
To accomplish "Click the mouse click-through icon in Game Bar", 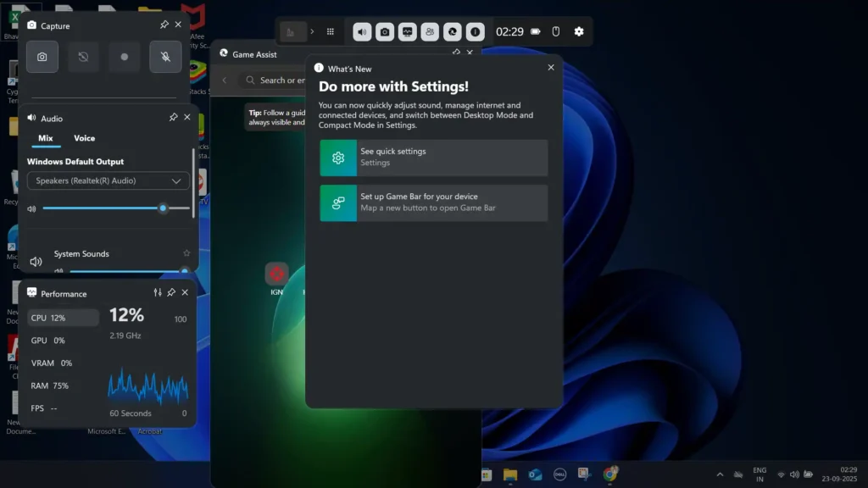I will pyautogui.click(x=556, y=31).
